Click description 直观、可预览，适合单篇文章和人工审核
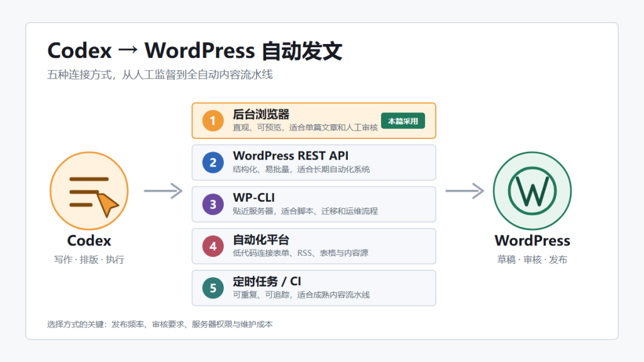 click(x=305, y=128)
